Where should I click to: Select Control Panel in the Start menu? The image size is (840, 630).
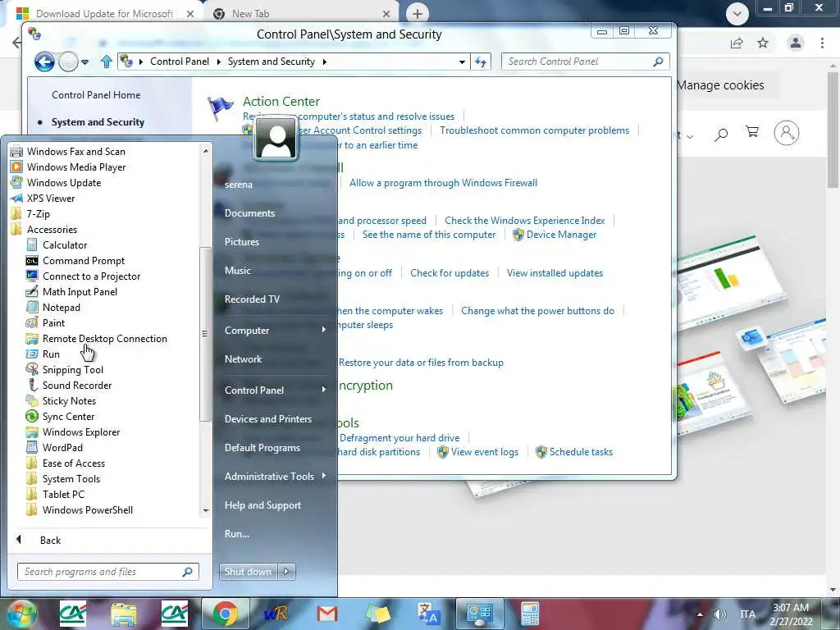coord(254,390)
